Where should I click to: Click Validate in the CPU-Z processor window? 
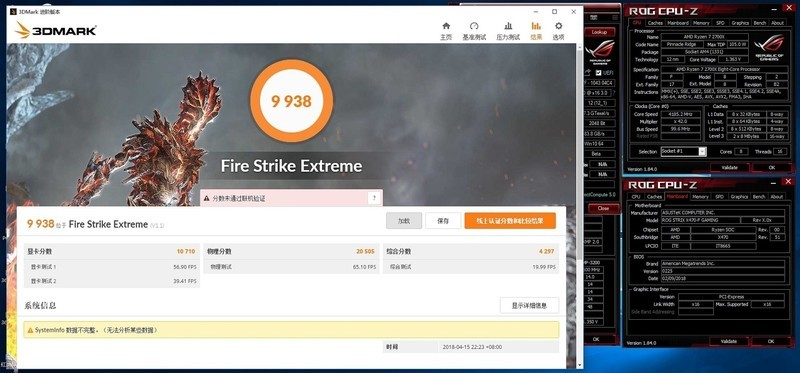[730, 167]
